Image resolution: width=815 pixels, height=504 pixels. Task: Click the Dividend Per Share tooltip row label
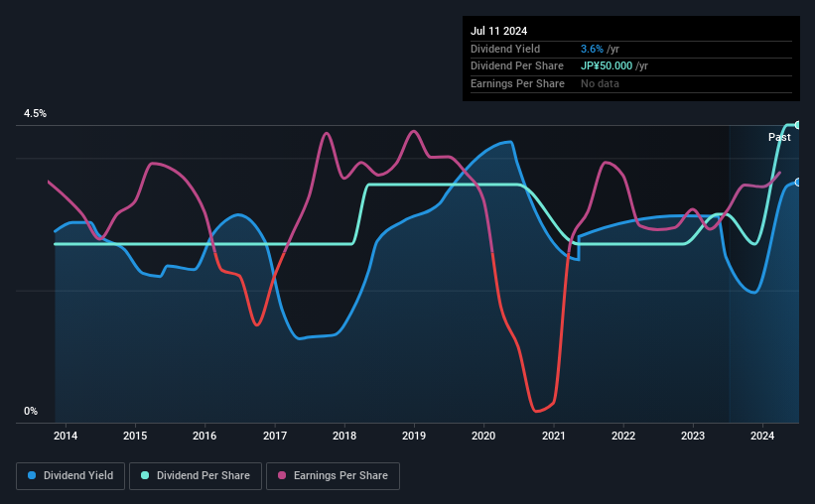517,66
